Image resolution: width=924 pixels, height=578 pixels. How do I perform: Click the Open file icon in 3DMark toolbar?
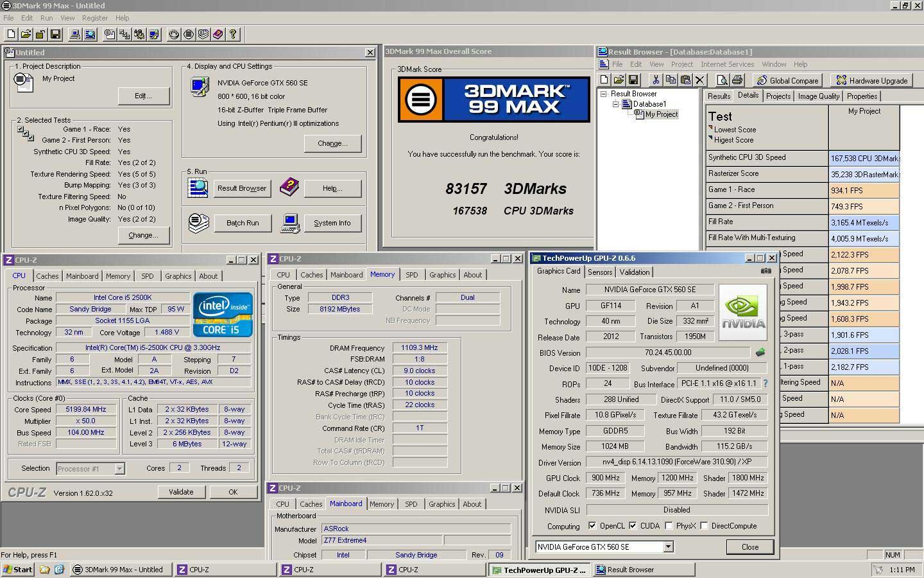(26, 34)
